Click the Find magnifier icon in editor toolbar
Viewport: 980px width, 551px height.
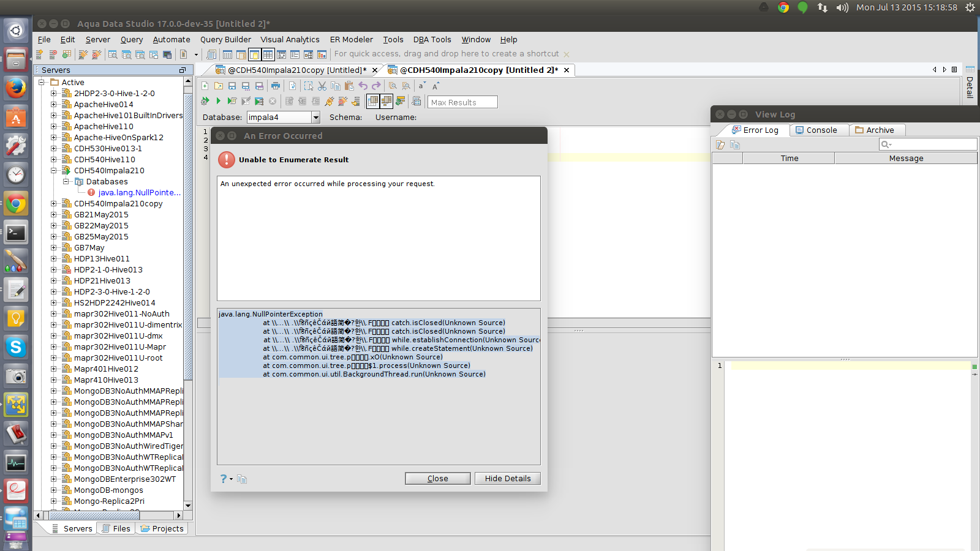pyautogui.click(x=393, y=86)
